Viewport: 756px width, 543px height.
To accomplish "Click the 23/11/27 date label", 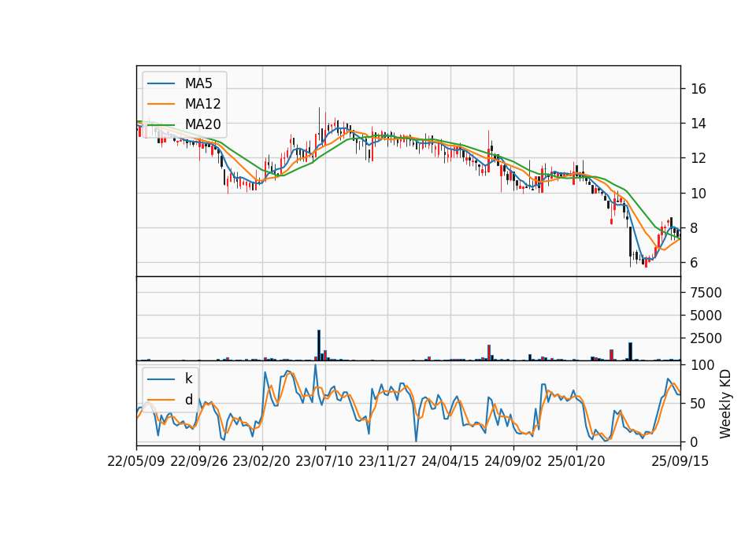I will [x=387, y=461].
